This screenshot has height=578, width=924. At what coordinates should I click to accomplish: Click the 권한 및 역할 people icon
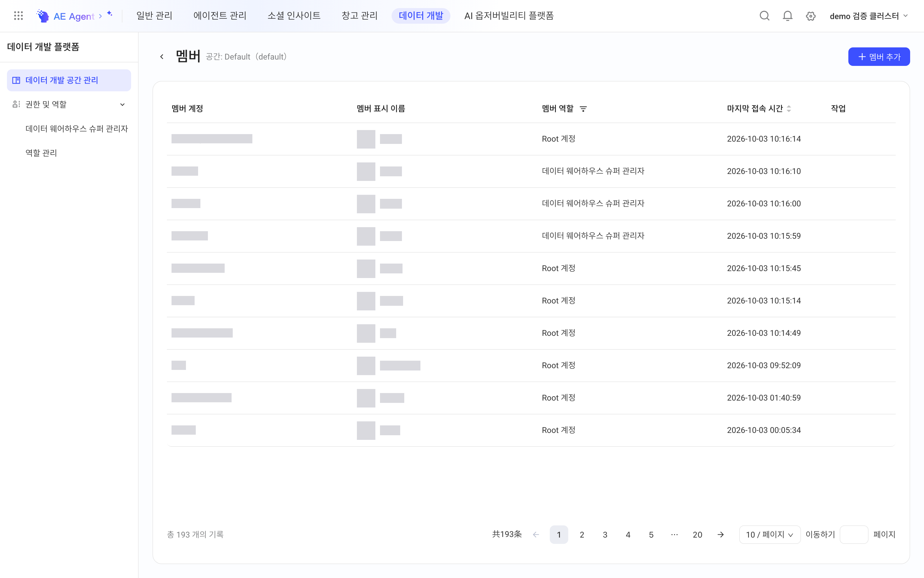(16, 104)
